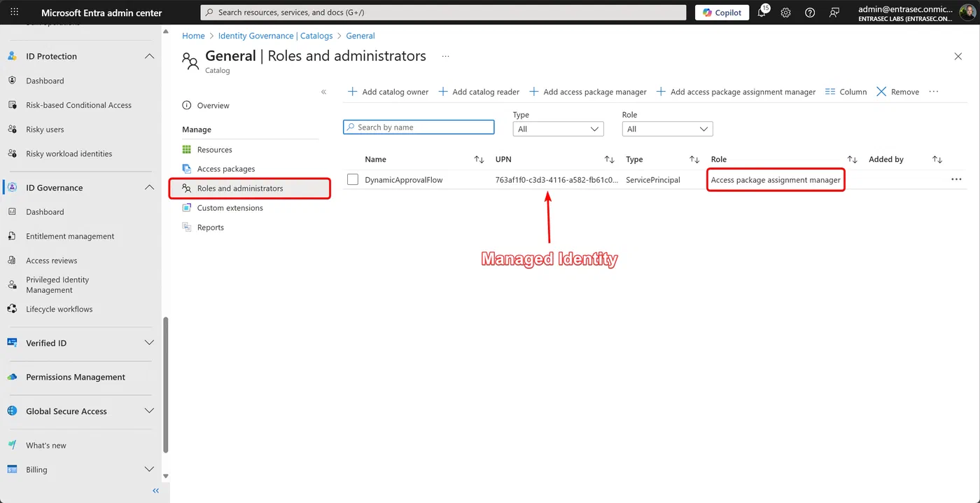Click Add access package manager
Viewport: 980px width, 503px height.
point(588,92)
